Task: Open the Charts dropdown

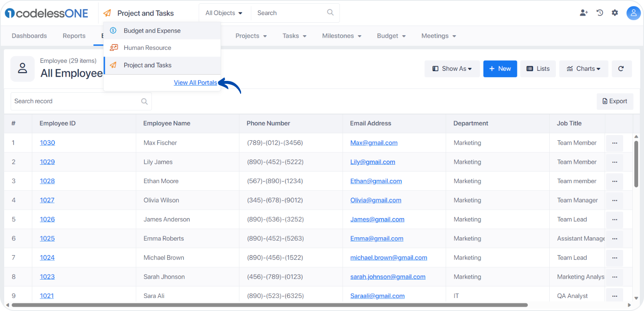Action: click(584, 69)
